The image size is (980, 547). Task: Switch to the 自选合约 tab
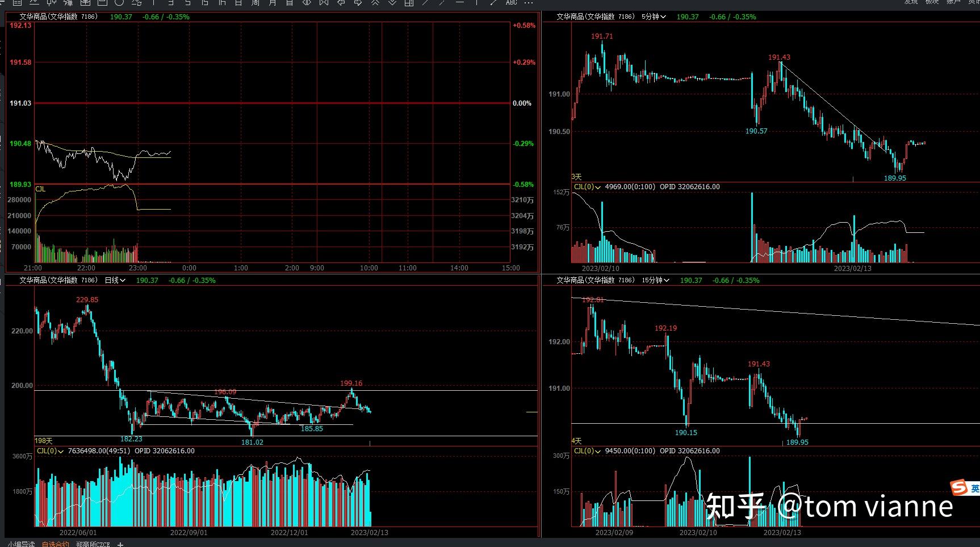coord(55,544)
